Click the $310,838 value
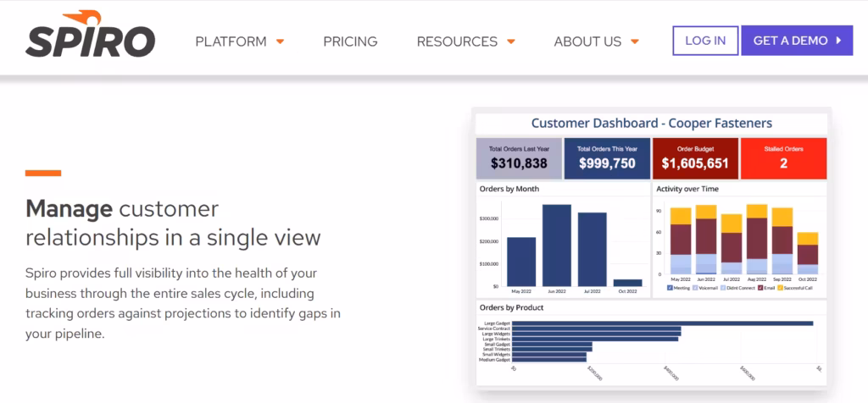 [520, 163]
